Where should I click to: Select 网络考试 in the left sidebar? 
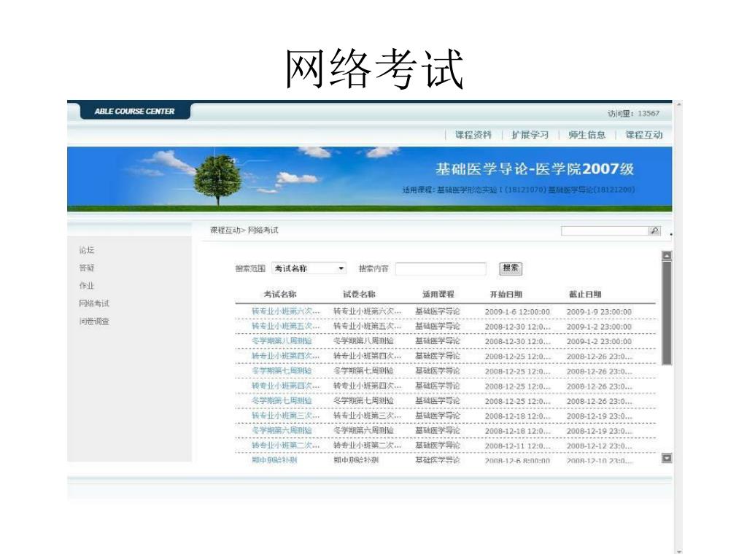pyautogui.click(x=94, y=303)
